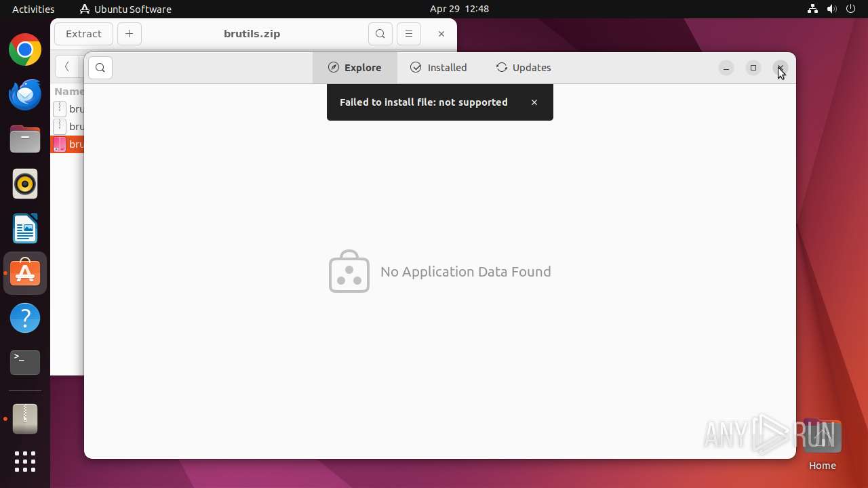The width and height of the screenshot is (868, 488).
Task: Launch Thunderbird Mail from the dock
Action: 25,95
